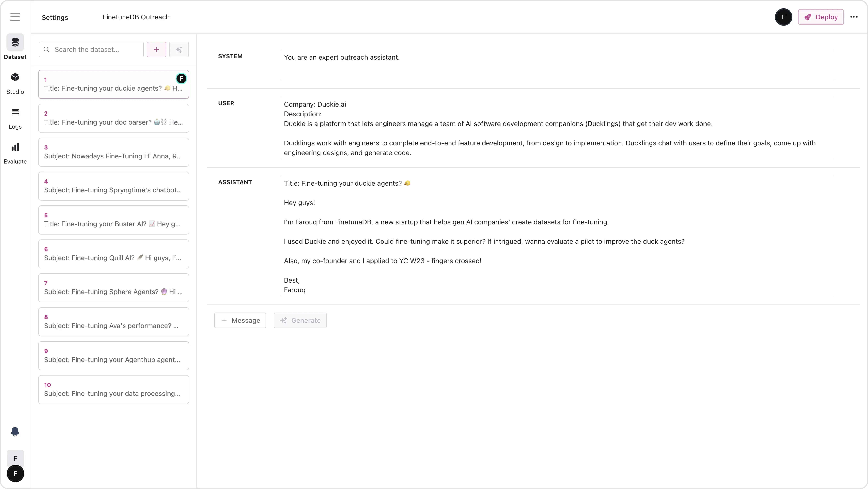The width and height of the screenshot is (868, 489).
Task: Open the Studio section
Action: click(x=15, y=83)
